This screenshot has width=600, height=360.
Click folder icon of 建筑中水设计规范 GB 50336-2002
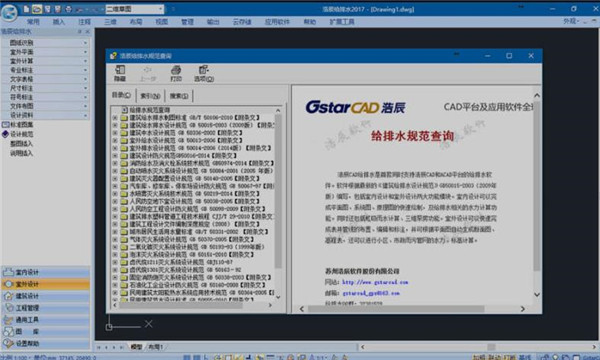coord(124,133)
